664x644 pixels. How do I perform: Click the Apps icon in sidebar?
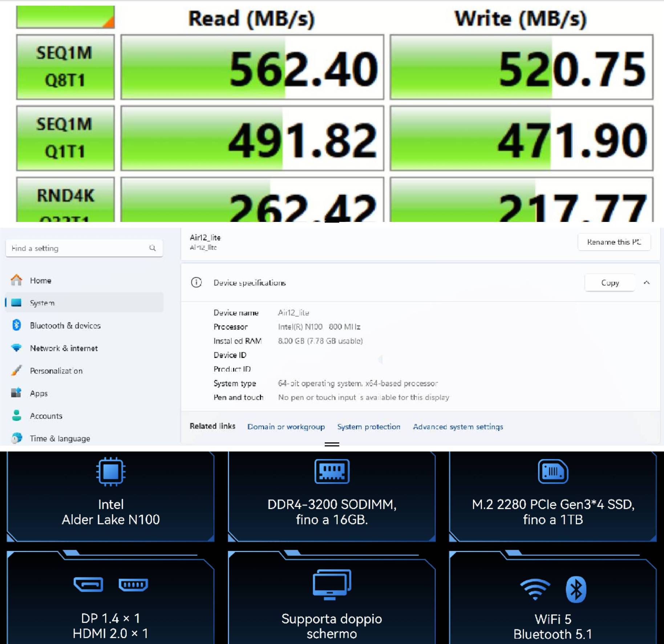[16, 393]
